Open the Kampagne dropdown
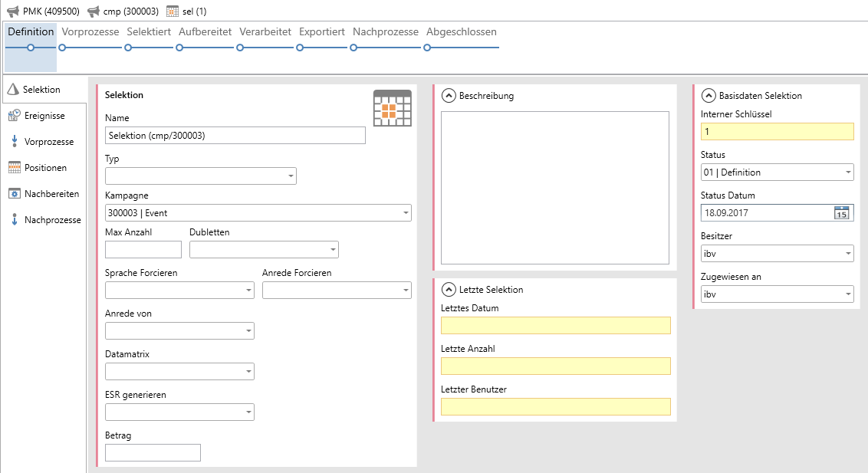Screen dimensions: 868x473 pyautogui.click(x=405, y=213)
